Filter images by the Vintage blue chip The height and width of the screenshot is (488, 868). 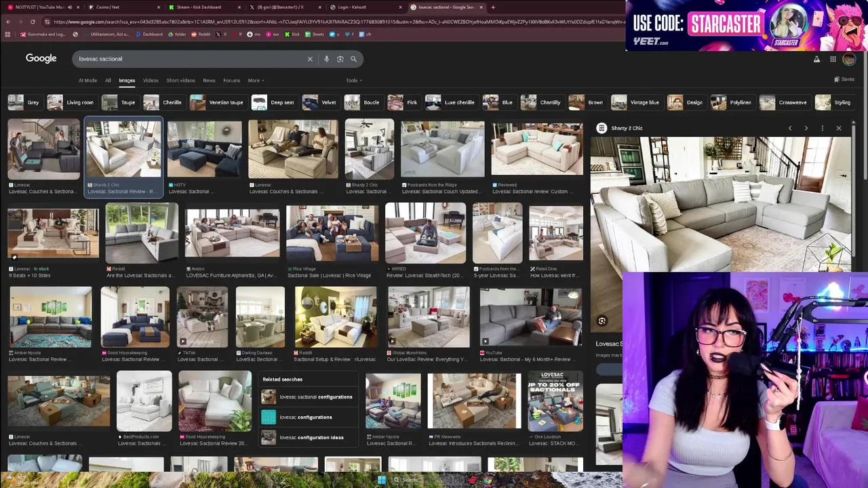tap(636, 102)
